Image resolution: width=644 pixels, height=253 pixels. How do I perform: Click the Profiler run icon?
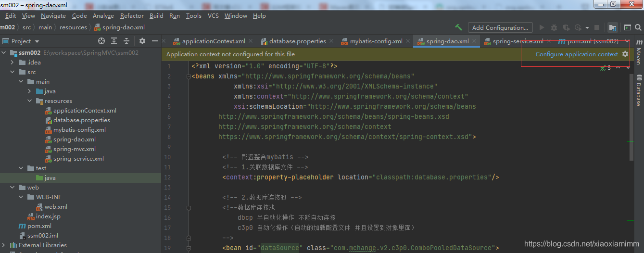[579, 28]
